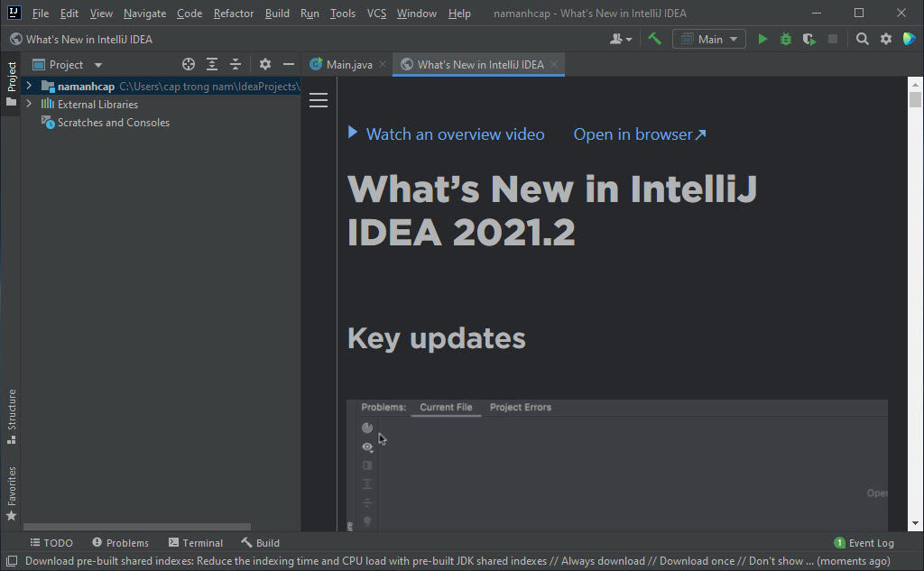
Task: Select Project Errors tab in Problems preview
Action: tap(521, 407)
